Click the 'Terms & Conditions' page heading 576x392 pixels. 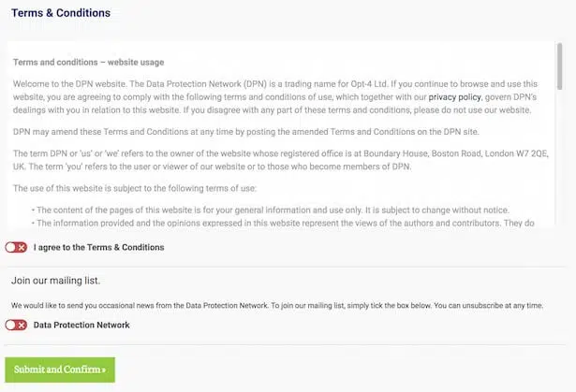[61, 13]
